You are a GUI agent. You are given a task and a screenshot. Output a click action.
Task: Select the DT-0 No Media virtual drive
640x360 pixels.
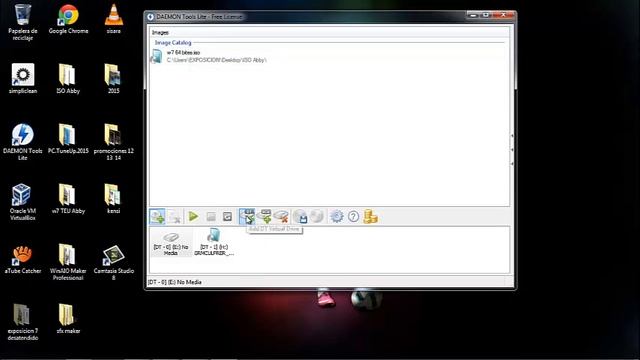tap(171, 244)
